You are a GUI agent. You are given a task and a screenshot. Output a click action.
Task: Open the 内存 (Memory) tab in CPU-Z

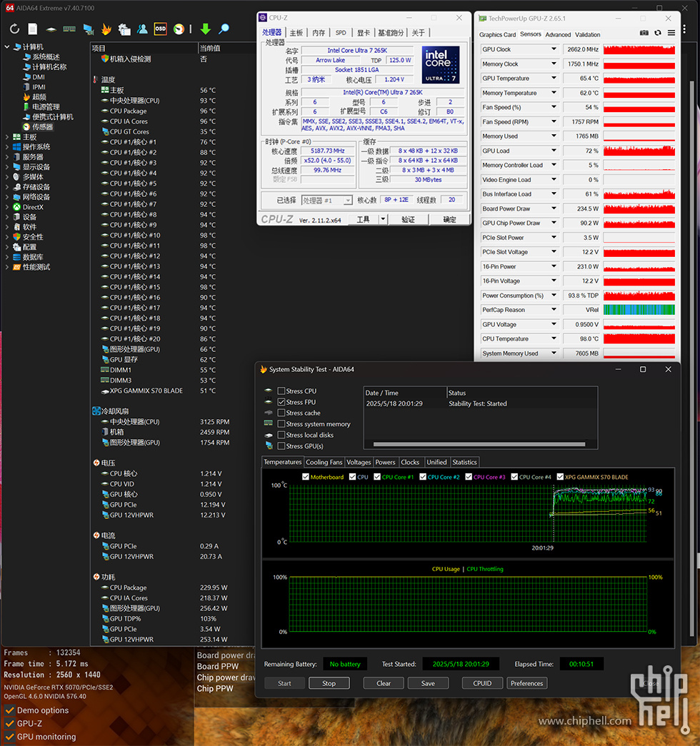pyautogui.click(x=319, y=32)
